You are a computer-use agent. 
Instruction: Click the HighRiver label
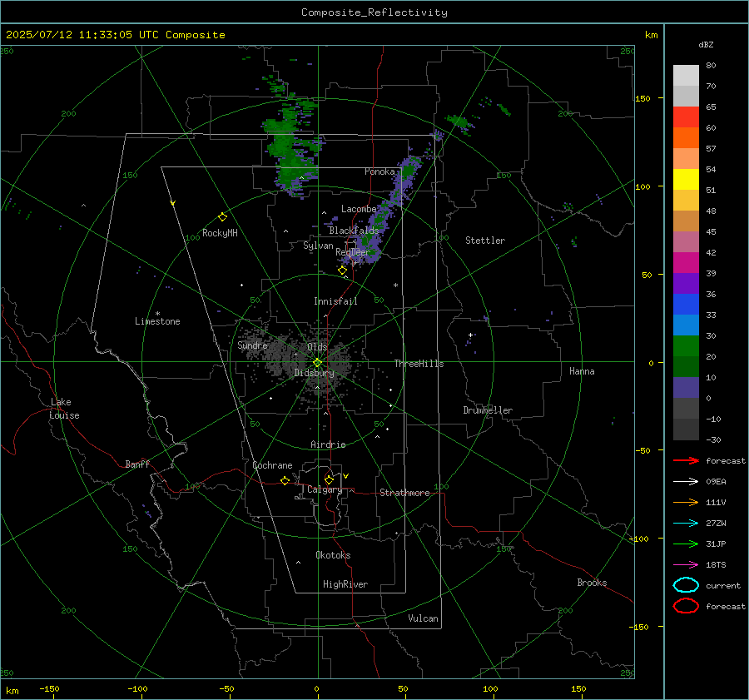(345, 584)
